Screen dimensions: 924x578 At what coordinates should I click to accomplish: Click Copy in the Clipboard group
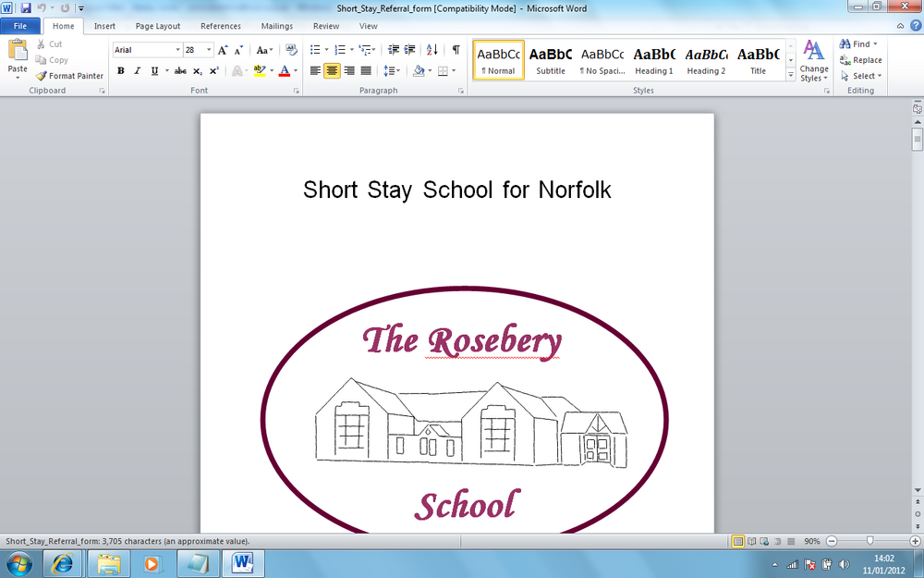click(51, 60)
